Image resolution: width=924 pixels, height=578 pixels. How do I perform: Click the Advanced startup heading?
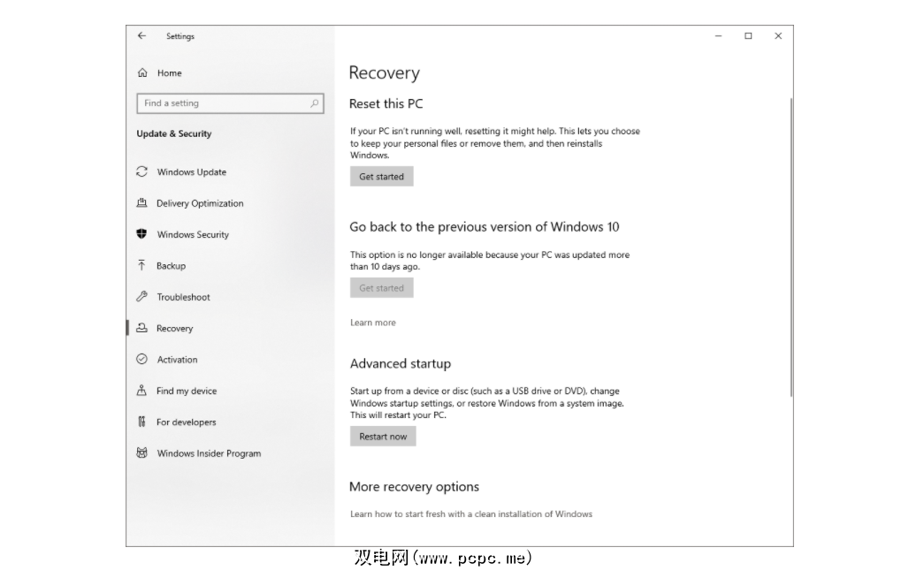[401, 363]
